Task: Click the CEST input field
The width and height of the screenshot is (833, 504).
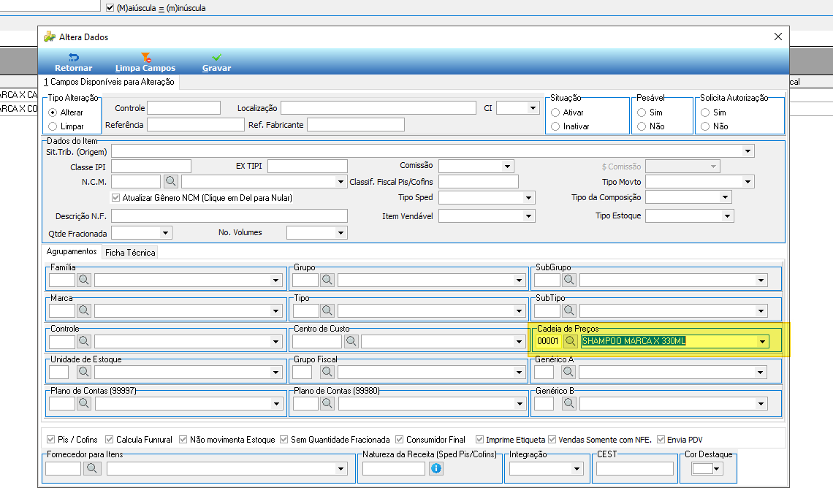Action: [x=635, y=468]
